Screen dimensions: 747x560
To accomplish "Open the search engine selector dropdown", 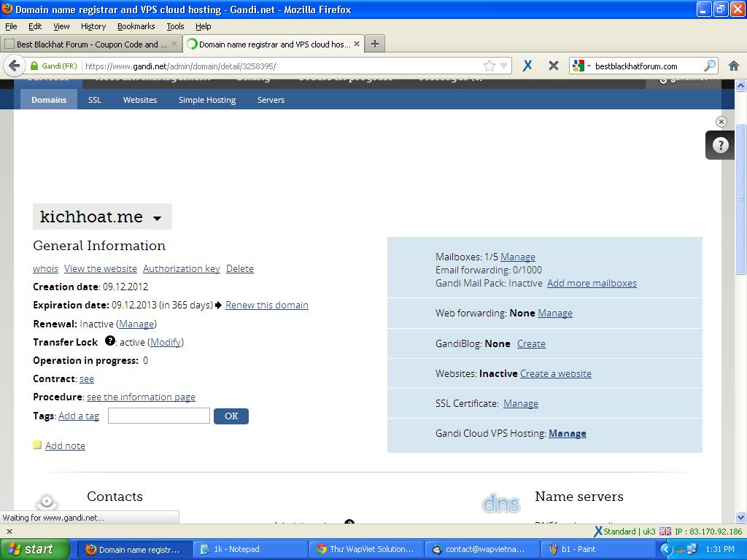I will pyautogui.click(x=581, y=66).
